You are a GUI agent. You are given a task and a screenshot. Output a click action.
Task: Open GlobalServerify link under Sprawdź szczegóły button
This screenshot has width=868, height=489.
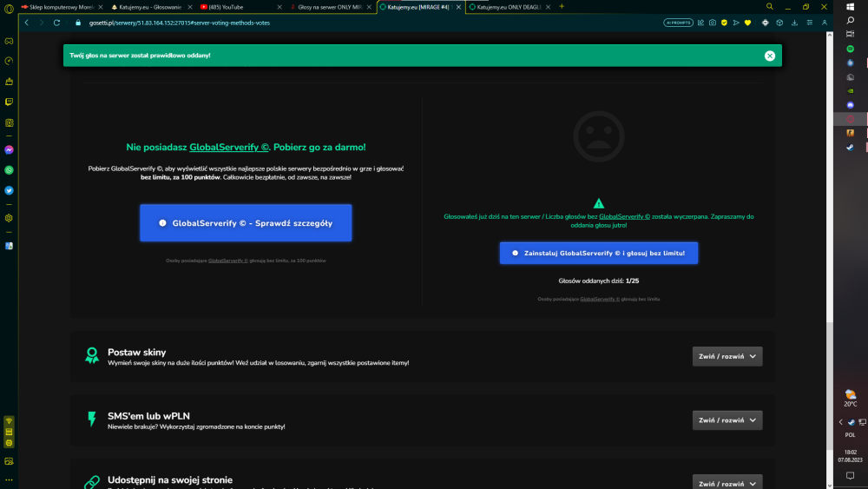click(228, 261)
